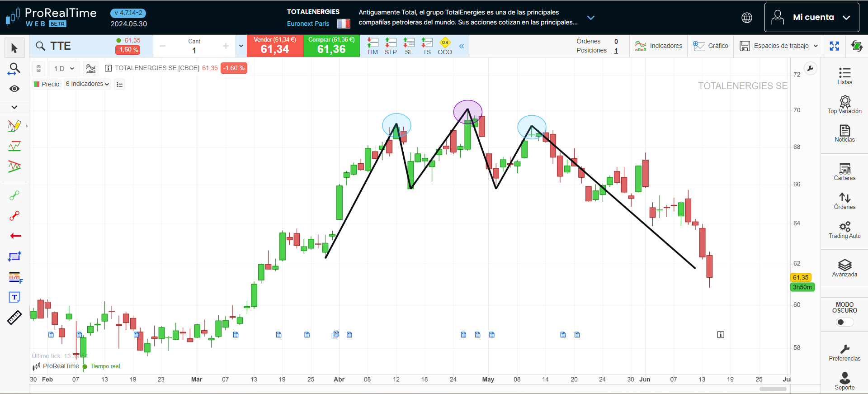Image resolution: width=868 pixels, height=394 pixels.
Task: Open the Listas panel
Action: [x=844, y=76]
